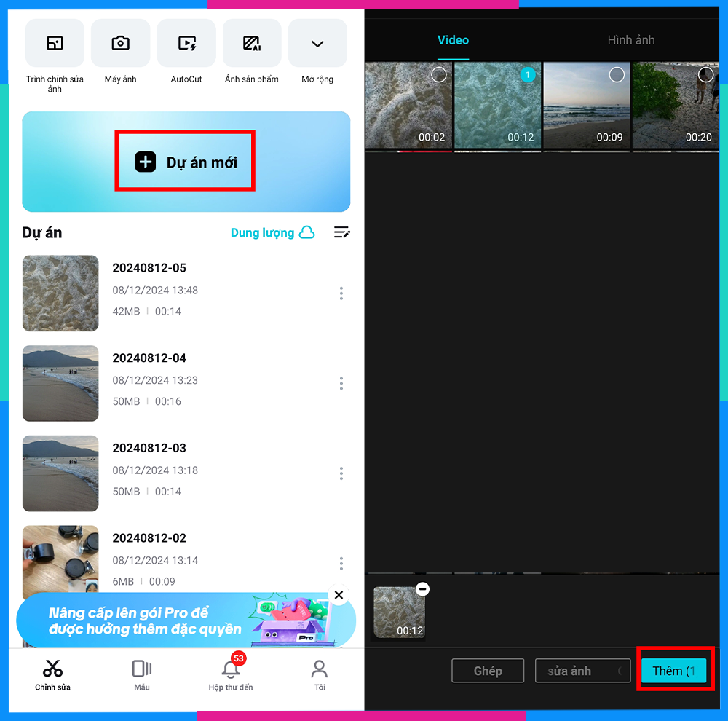Preview the 00:20 video with bush
728x721 pixels.
tap(676, 105)
